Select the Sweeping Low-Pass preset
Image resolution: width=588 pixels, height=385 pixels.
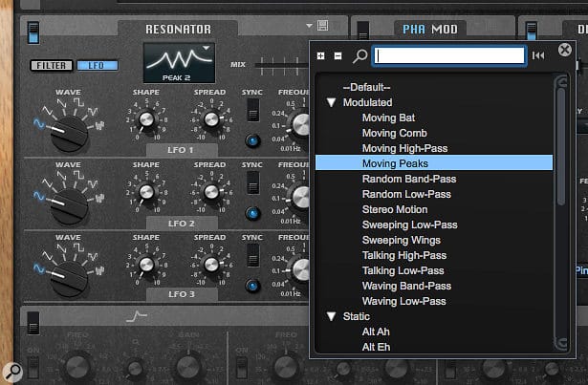(409, 225)
